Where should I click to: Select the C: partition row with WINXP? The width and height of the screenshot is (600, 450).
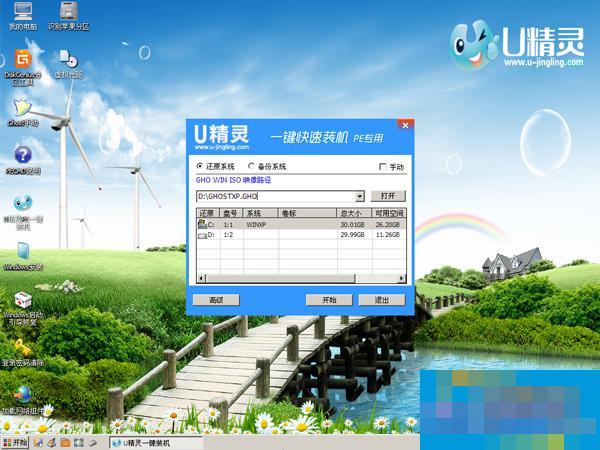coord(301,224)
